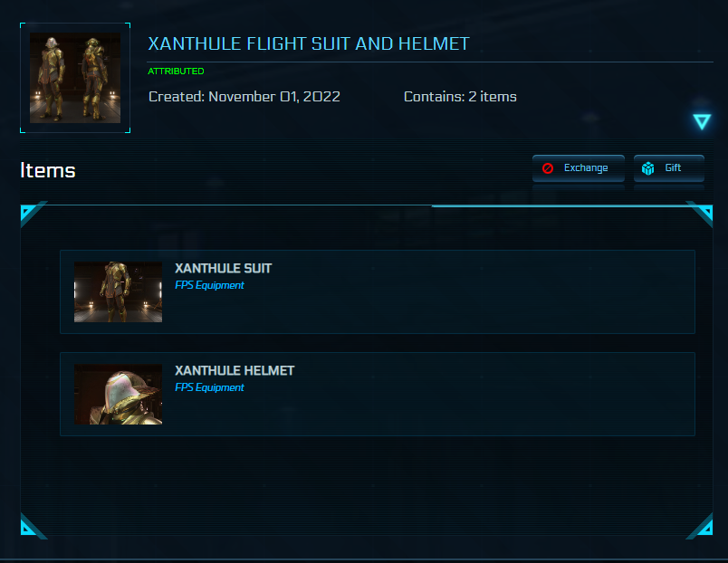Click the Xanthule Suit thumbnail image
Image resolution: width=728 pixels, height=563 pixels.
pyautogui.click(x=118, y=292)
